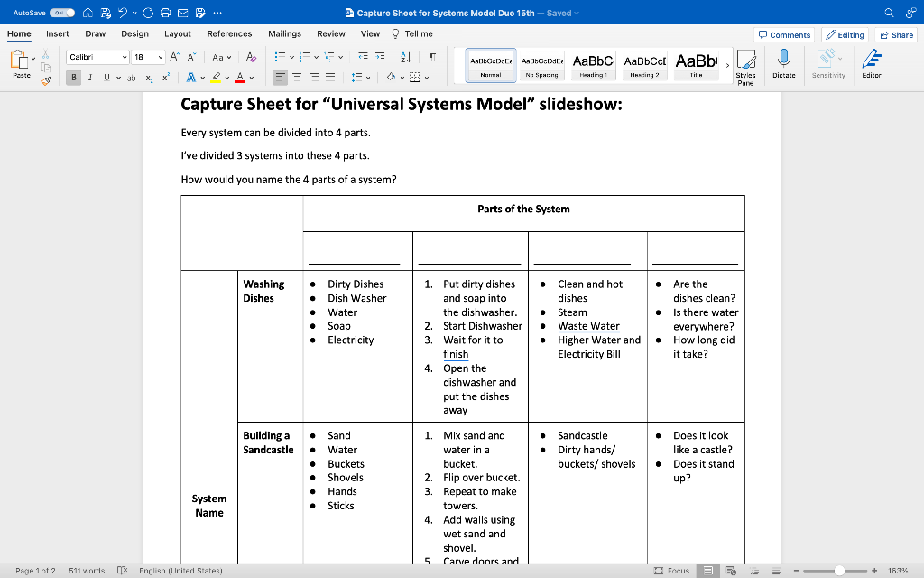The height and width of the screenshot is (578, 924).
Task: Clear all formatting icon
Action: (x=251, y=57)
